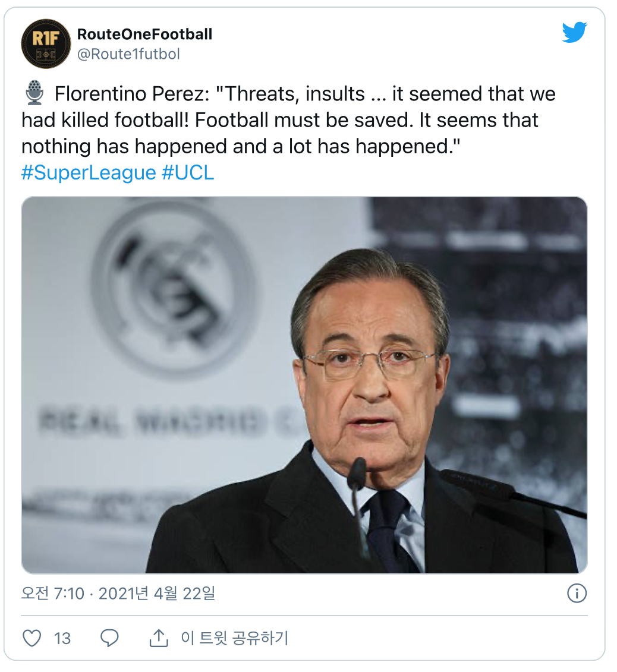Open the #UCL hashtag
This screenshot has width=617, height=672.
pos(187,173)
